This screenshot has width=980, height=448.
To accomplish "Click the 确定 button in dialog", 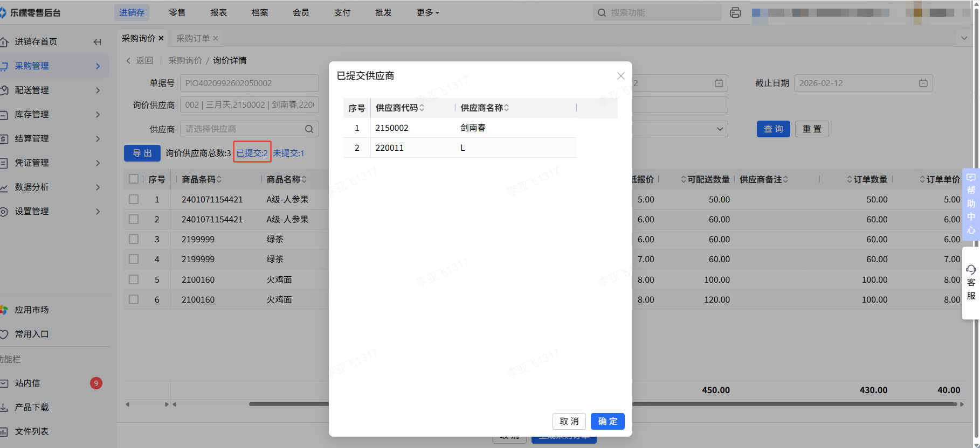I will pos(608,421).
